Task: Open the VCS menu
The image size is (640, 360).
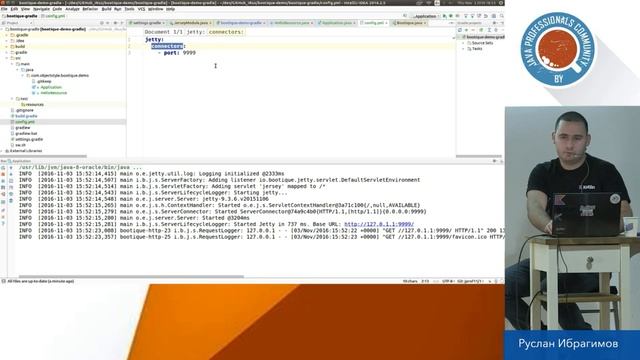Action: pyautogui.click(x=142, y=9)
